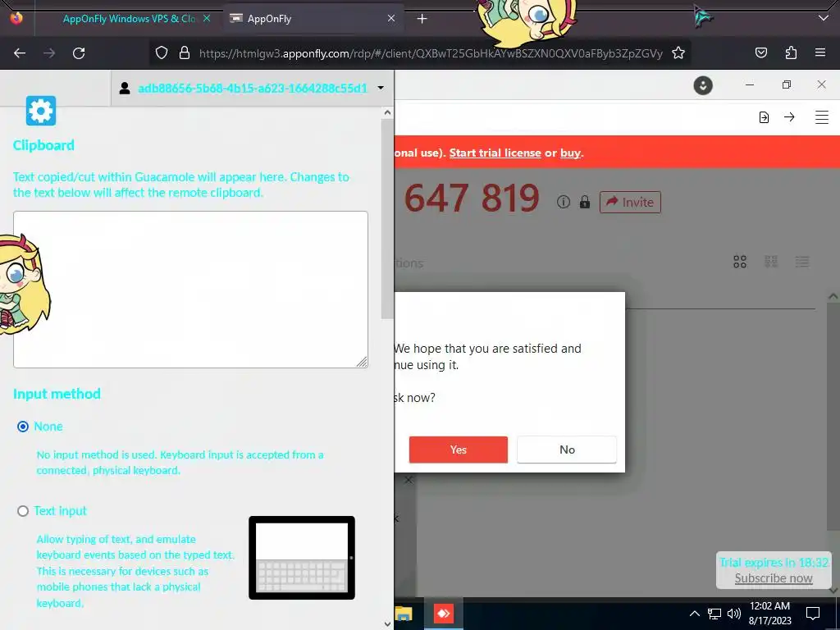This screenshot has width=840, height=630.
Task: Open the Pocket save icon
Action: pyautogui.click(x=760, y=53)
